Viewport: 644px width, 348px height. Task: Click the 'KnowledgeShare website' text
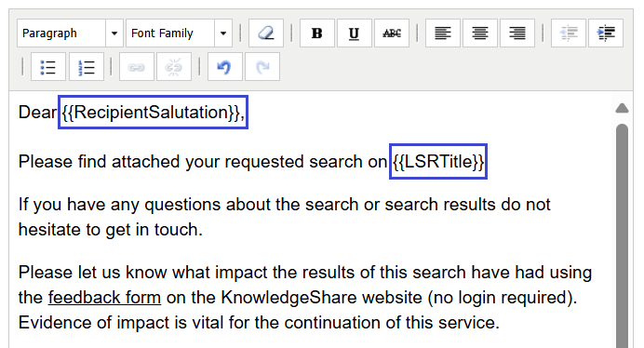tap(322, 298)
